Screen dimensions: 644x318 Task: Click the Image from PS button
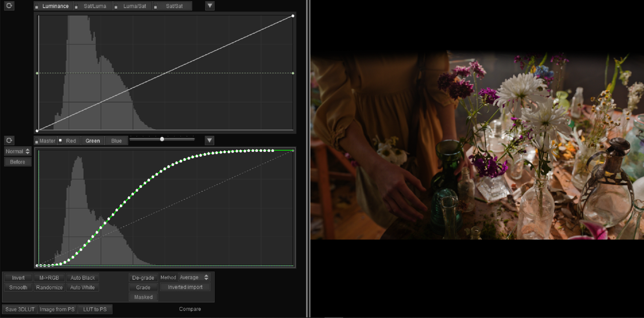click(57, 309)
